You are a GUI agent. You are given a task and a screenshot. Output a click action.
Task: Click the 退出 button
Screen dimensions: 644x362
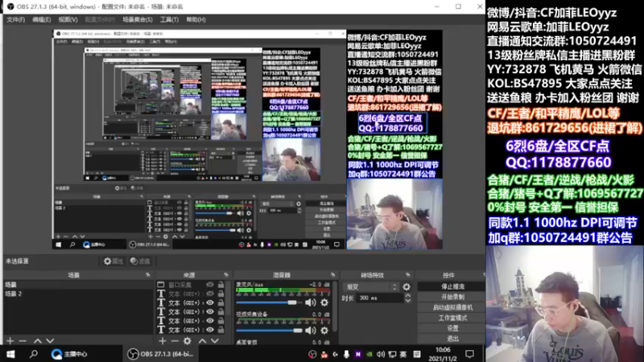click(x=452, y=339)
